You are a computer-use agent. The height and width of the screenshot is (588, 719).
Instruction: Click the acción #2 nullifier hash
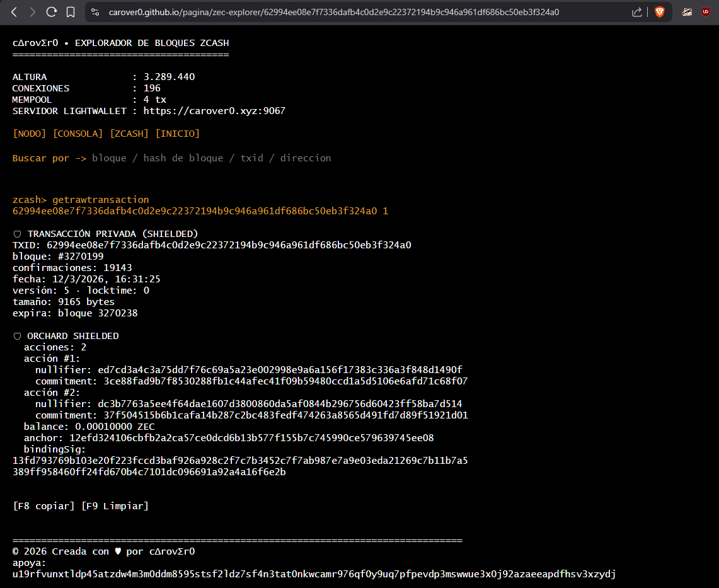coord(280,403)
